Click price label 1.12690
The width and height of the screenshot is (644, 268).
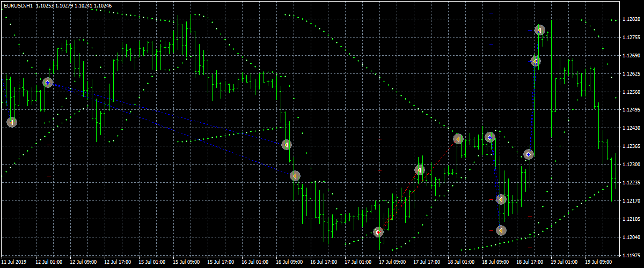(631, 55)
